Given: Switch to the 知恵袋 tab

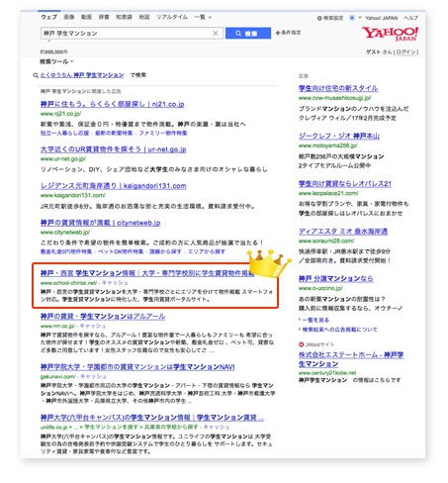Looking at the screenshot, I should (124, 17).
